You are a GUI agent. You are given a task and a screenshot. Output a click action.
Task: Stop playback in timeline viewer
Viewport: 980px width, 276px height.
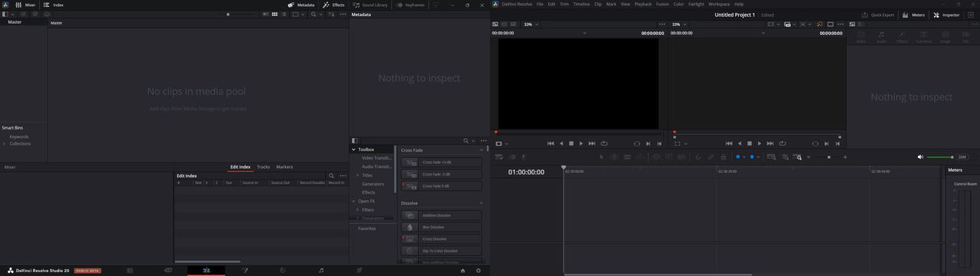point(750,143)
